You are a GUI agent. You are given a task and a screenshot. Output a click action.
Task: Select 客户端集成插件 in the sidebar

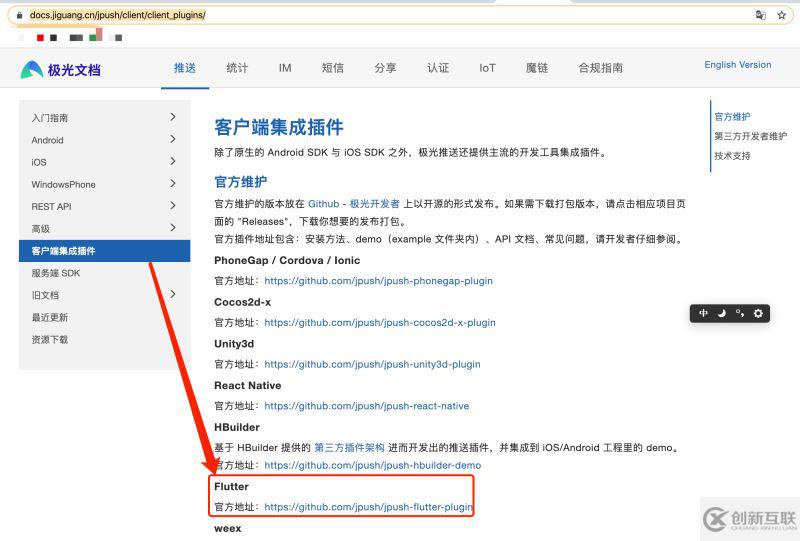[105, 251]
